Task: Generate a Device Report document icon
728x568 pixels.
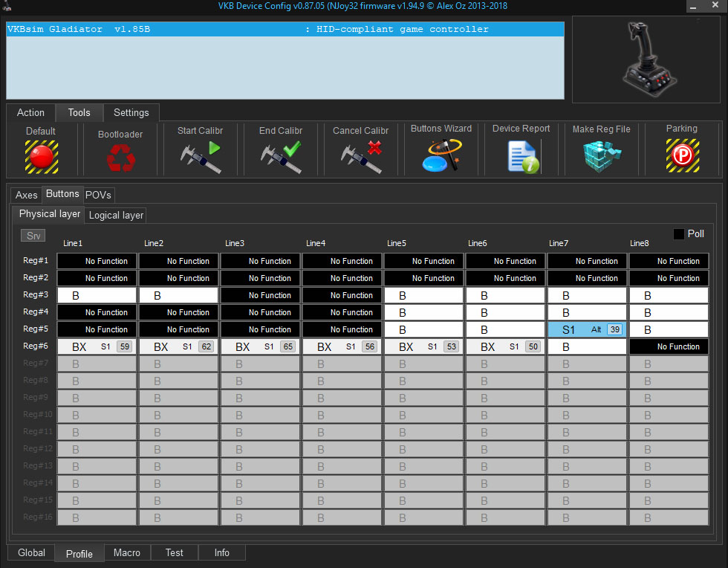Action: click(x=522, y=157)
